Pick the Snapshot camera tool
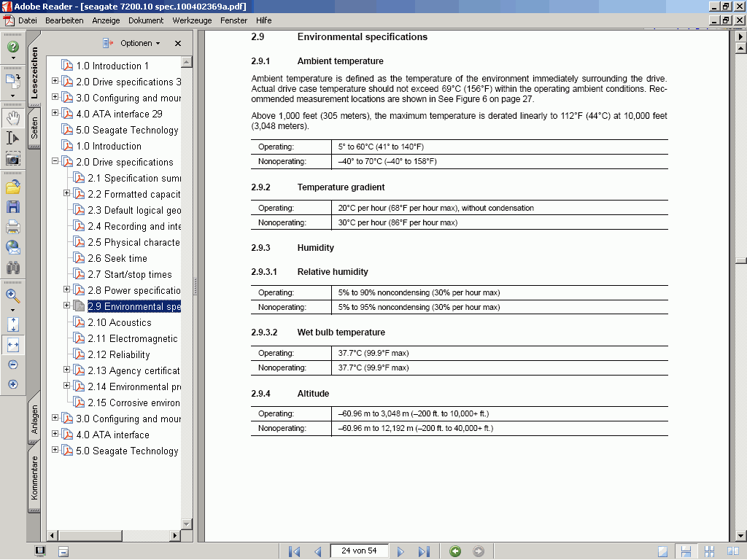This screenshot has height=560, width=747. pyautogui.click(x=12, y=158)
